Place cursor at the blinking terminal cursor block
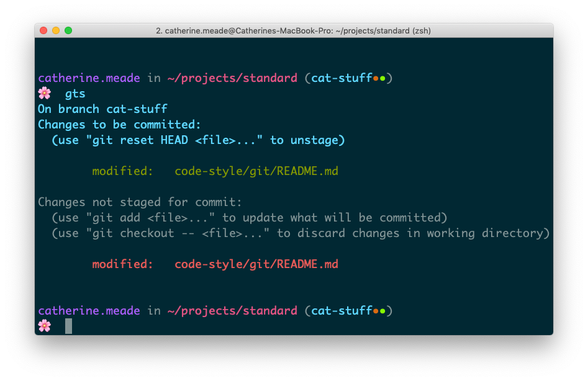Viewport: 588px width, 381px height. 67,325
